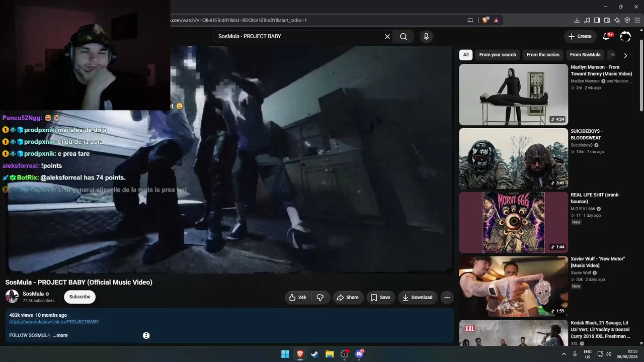The image size is (644, 362).
Task: Open the browser hamburger menu
Action: click(x=637, y=20)
